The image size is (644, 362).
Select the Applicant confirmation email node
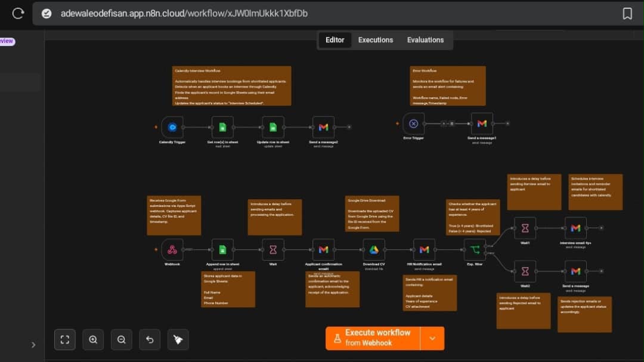click(x=323, y=249)
